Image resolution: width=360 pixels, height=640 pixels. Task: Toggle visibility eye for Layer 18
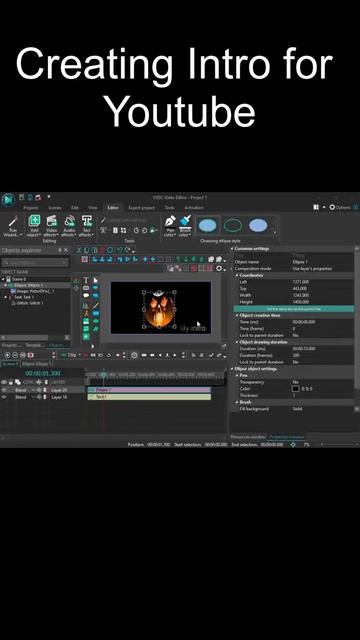coord(4,397)
